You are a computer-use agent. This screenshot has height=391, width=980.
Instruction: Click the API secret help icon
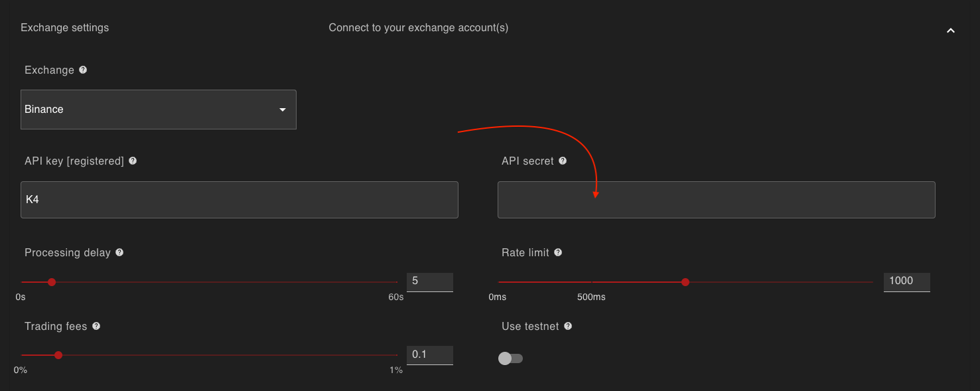[x=563, y=161]
